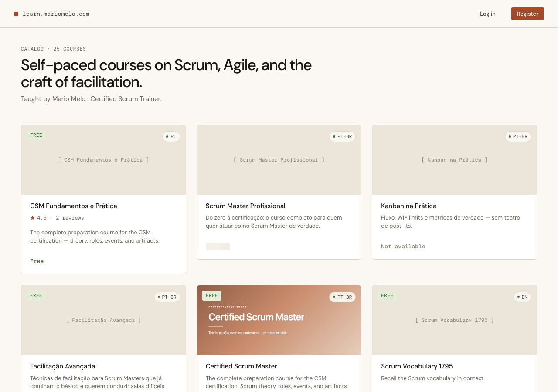Click the 2 reviews text
Image resolution: width=558 pixels, height=392 pixels.
pos(70,218)
